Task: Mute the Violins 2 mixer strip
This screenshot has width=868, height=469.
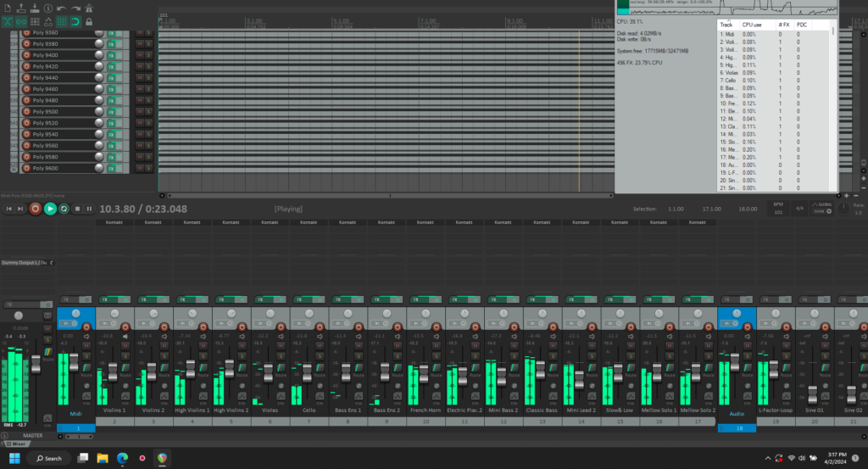Action: tap(164, 345)
